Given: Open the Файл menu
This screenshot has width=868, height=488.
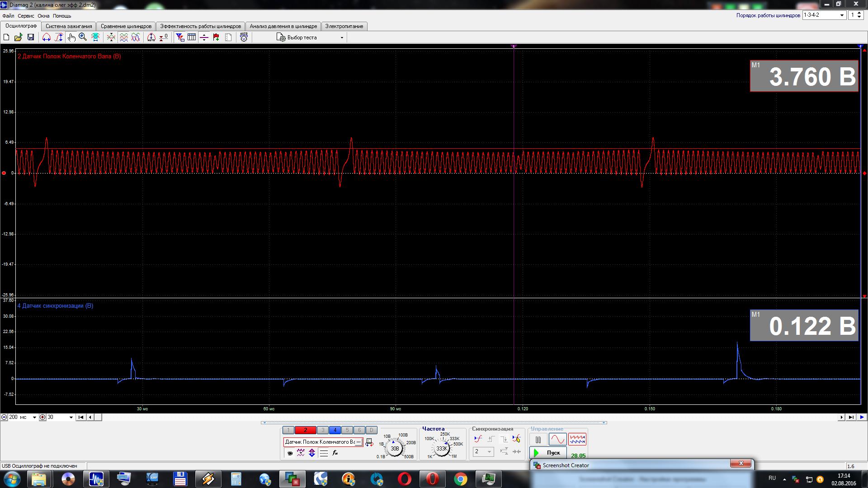Looking at the screenshot, I should click(8, 16).
